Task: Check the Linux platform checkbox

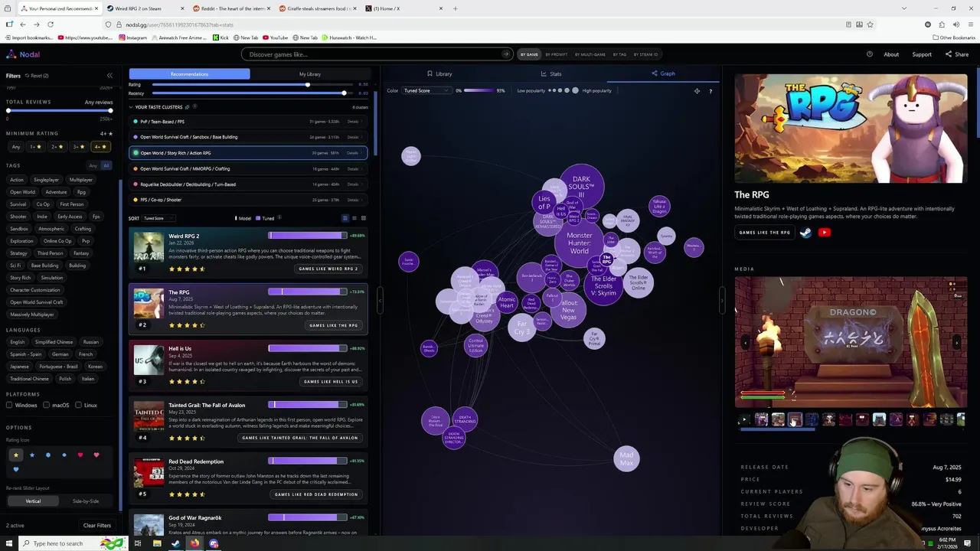Action: 78,405
